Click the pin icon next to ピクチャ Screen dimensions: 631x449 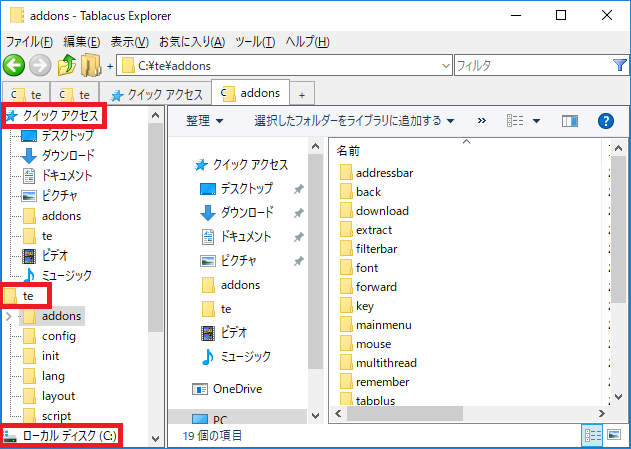[298, 261]
